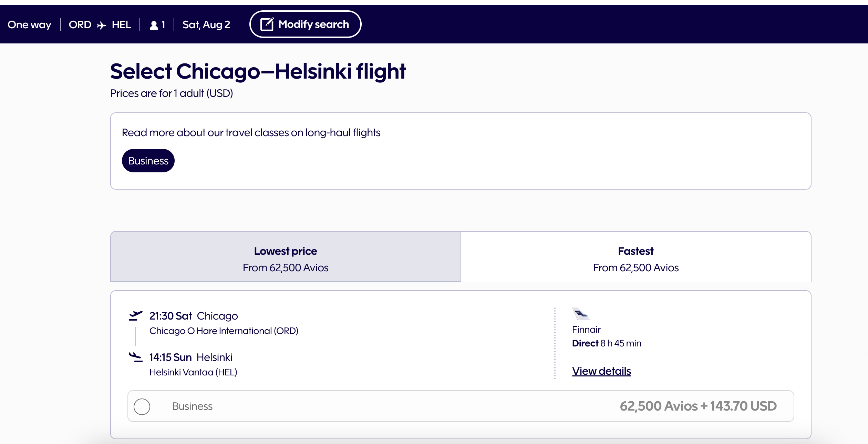The width and height of the screenshot is (868, 444).
Task: Click the HEL airport code
Action: [121, 24]
